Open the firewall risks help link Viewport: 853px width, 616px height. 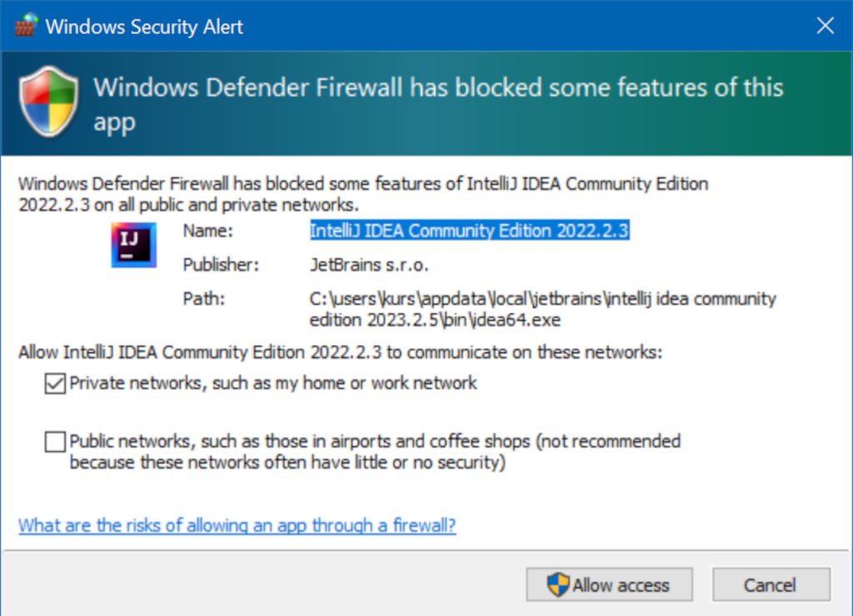tap(237, 525)
